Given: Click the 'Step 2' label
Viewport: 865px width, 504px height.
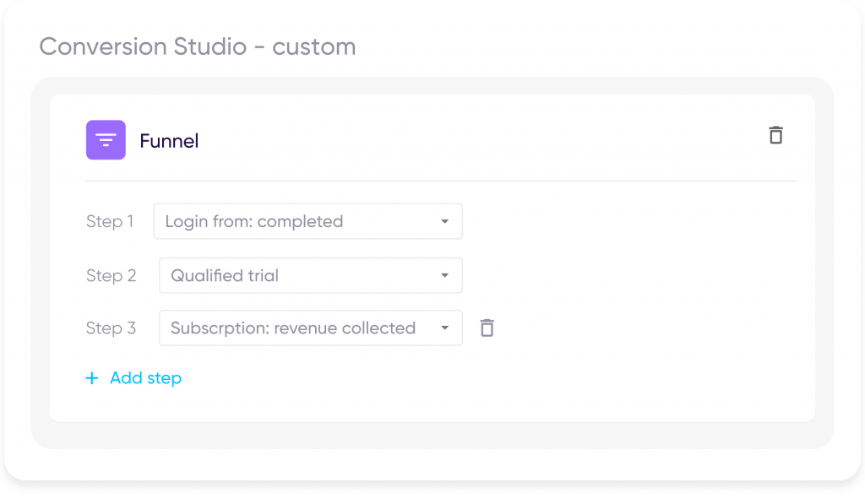Looking at the screenshot, I should [111, 275].
